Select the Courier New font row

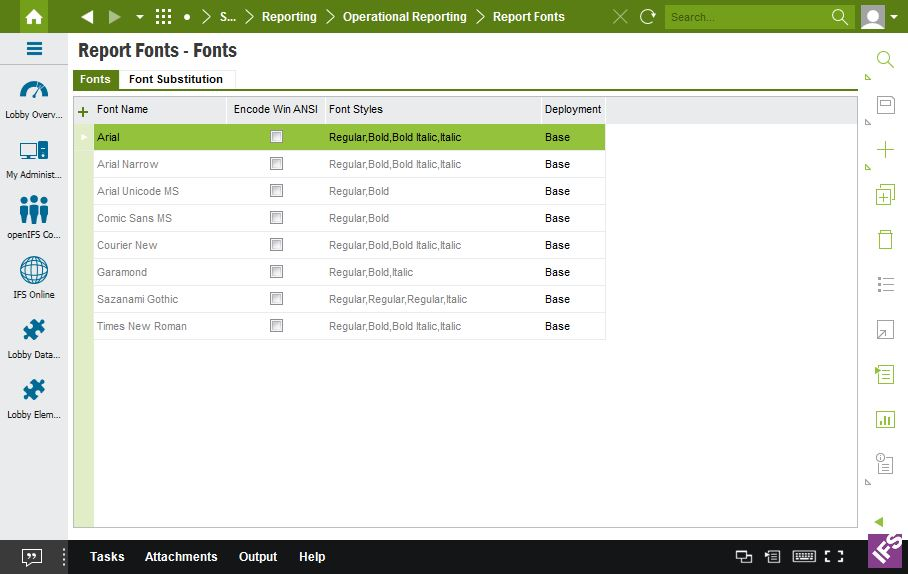pos(349,245)
